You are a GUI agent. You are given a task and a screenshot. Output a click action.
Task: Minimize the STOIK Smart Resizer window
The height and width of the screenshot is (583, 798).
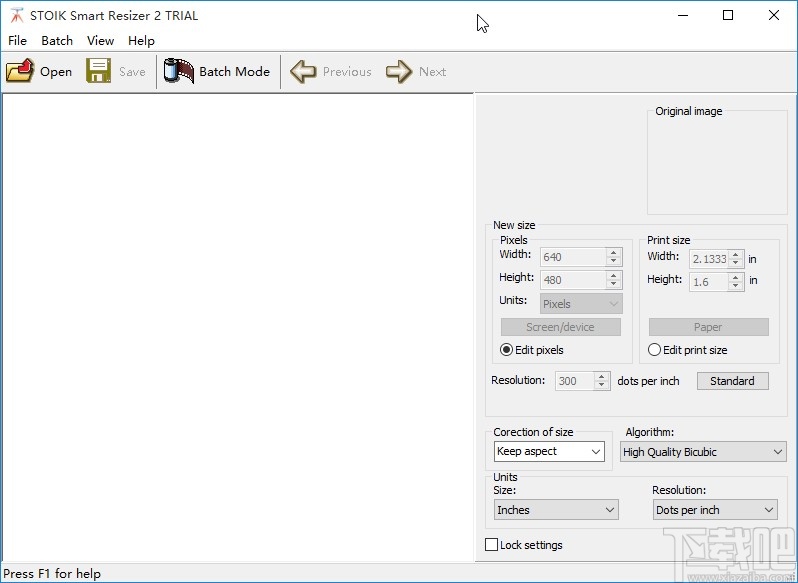[x=683, y=15]
